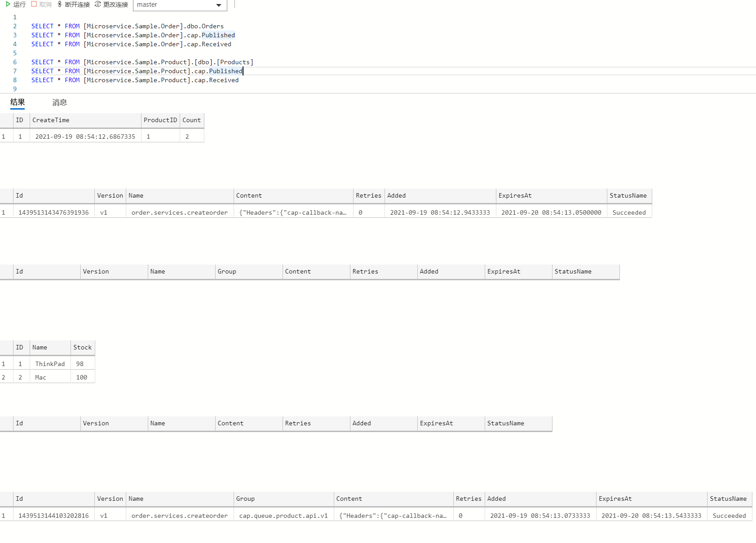
Task: Click the Cancel (取消) query stop icon
Action: pyautogui.click(x=34, y=4)
